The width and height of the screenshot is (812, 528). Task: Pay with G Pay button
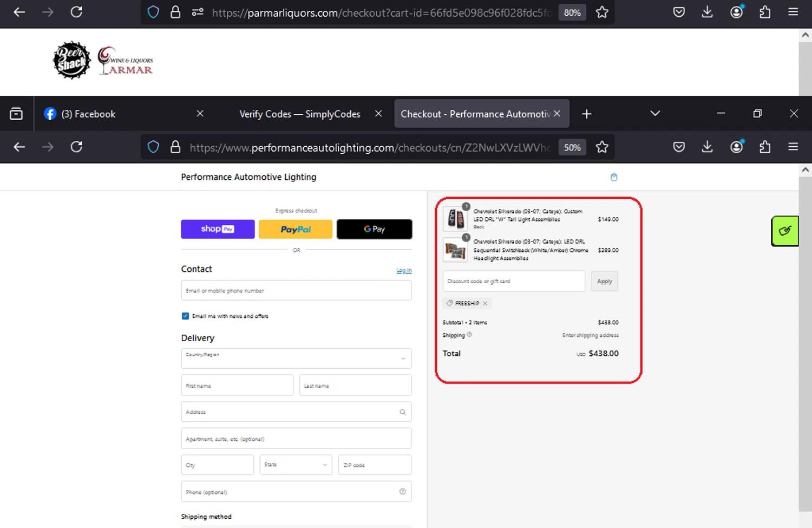[374, 229]
